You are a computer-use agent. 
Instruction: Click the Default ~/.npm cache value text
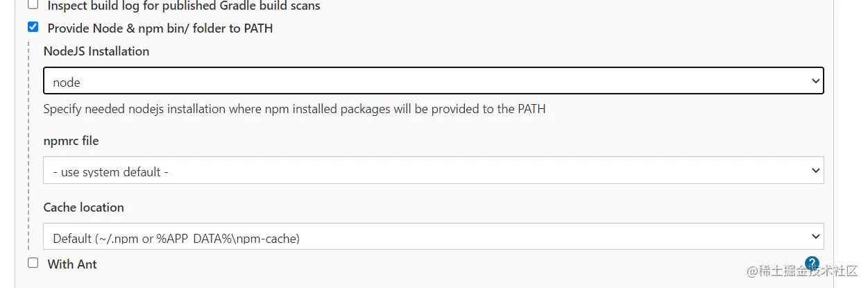pos(176,239)
